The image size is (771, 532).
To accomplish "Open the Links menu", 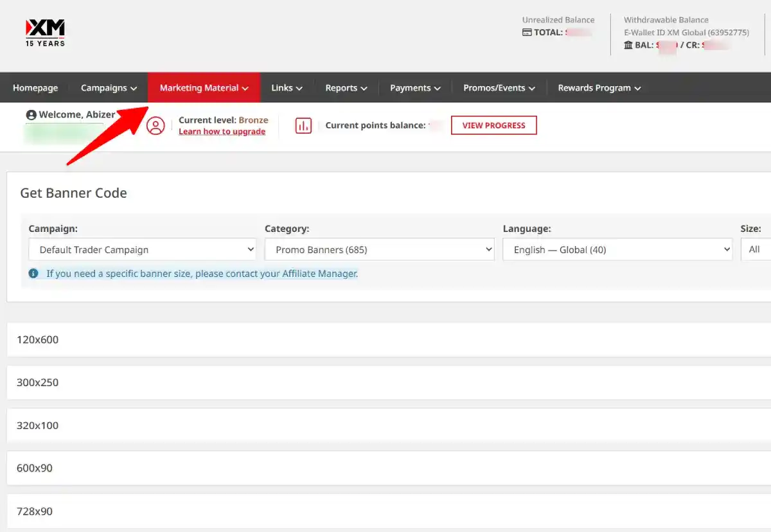I will pyautogui.click(x=287, y=88).
